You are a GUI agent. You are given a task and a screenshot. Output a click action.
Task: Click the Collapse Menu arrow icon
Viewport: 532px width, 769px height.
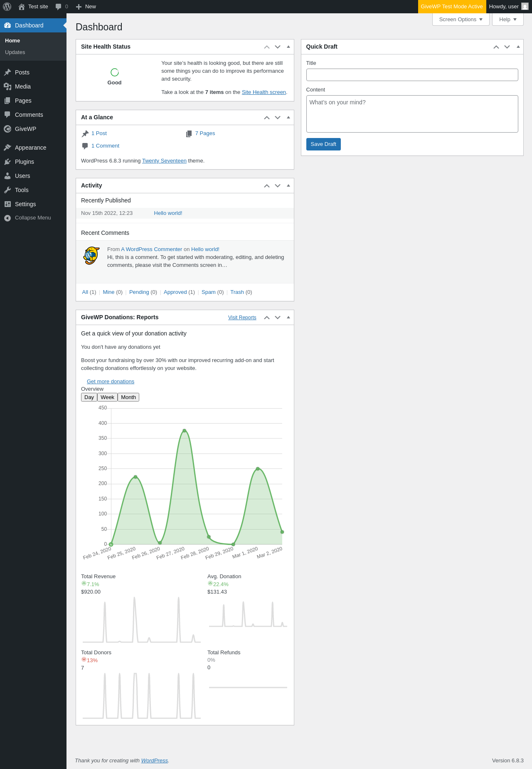pyautogui.click(x=7, y=218)
